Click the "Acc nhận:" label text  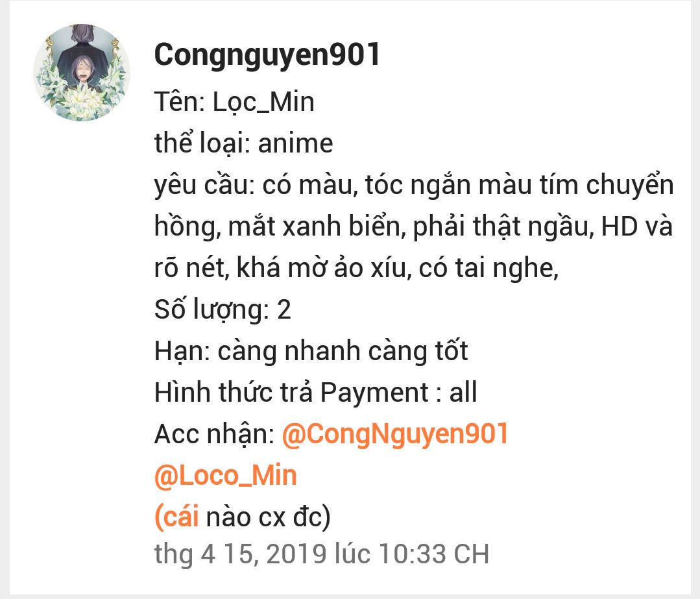pyautogui.click(x=214, y=434)
